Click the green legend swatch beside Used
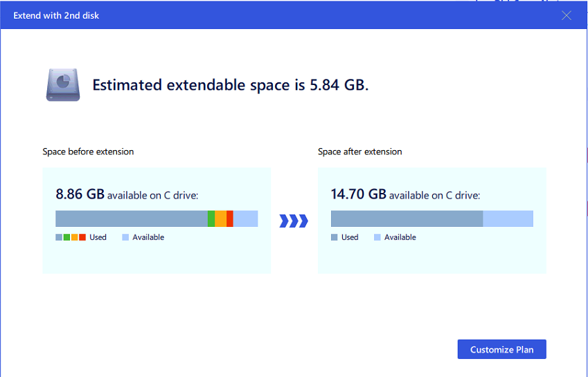This screenshot has height=377, width=588. point(66,237)
